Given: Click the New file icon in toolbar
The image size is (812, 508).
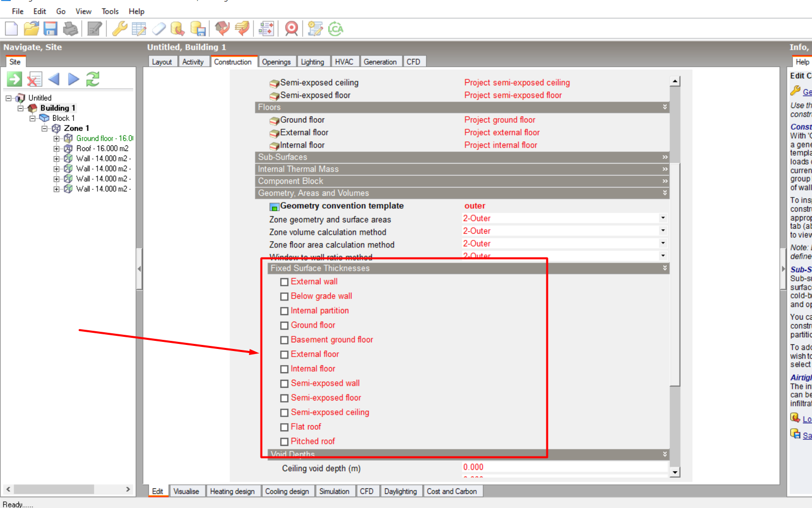Looking at the screenshot, I should tap(11, 29).
